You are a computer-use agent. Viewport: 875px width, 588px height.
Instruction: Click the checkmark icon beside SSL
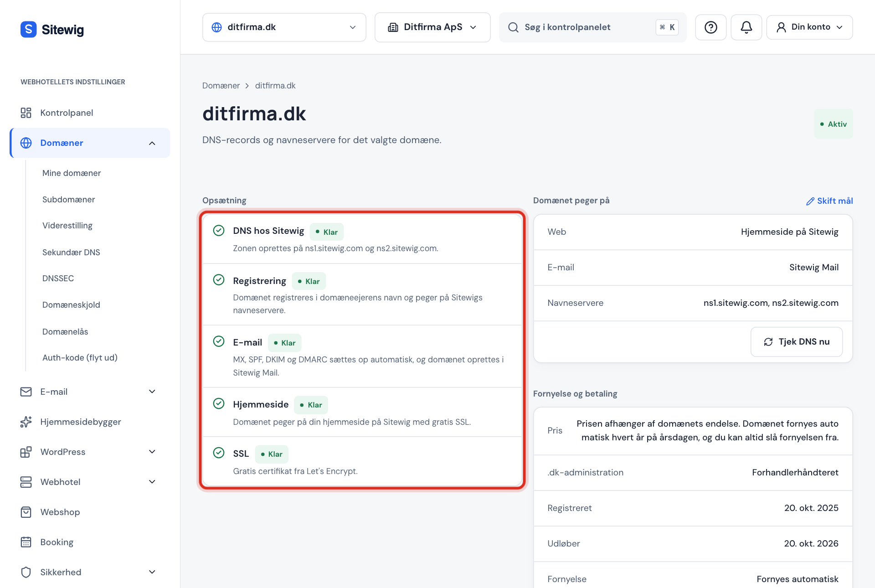(219, 452)
